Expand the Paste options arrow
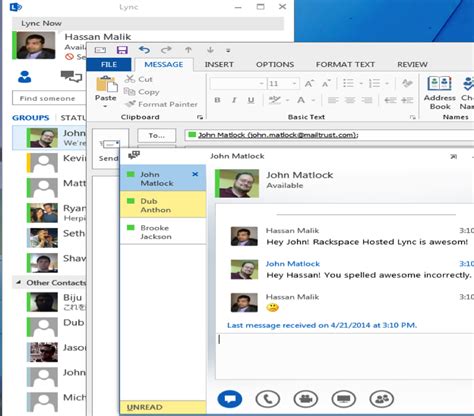474x416 pixels. pos(105,107)
